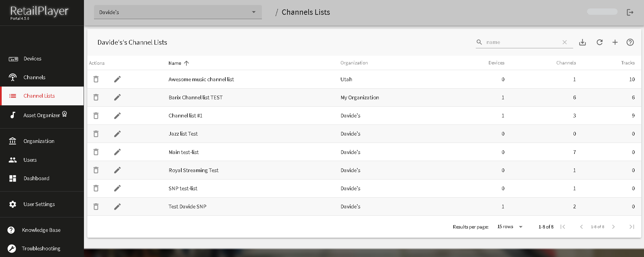Open User Settings in sidebar

(x=39, y=204)
